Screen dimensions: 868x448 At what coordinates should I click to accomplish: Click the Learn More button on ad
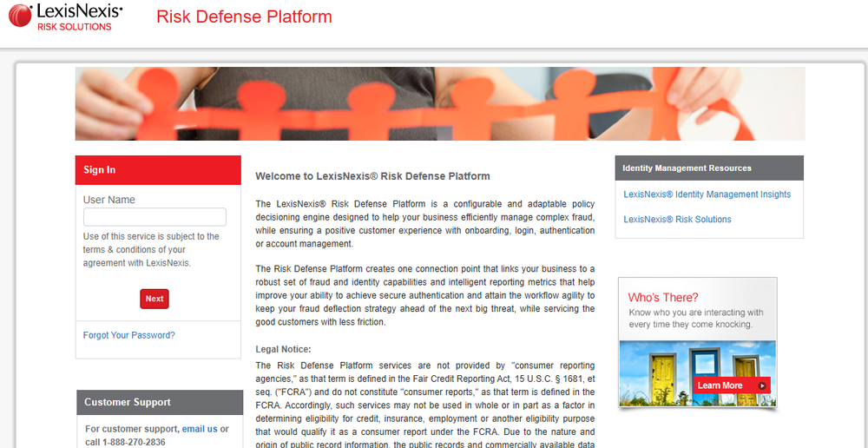click(x=731, y=385)
